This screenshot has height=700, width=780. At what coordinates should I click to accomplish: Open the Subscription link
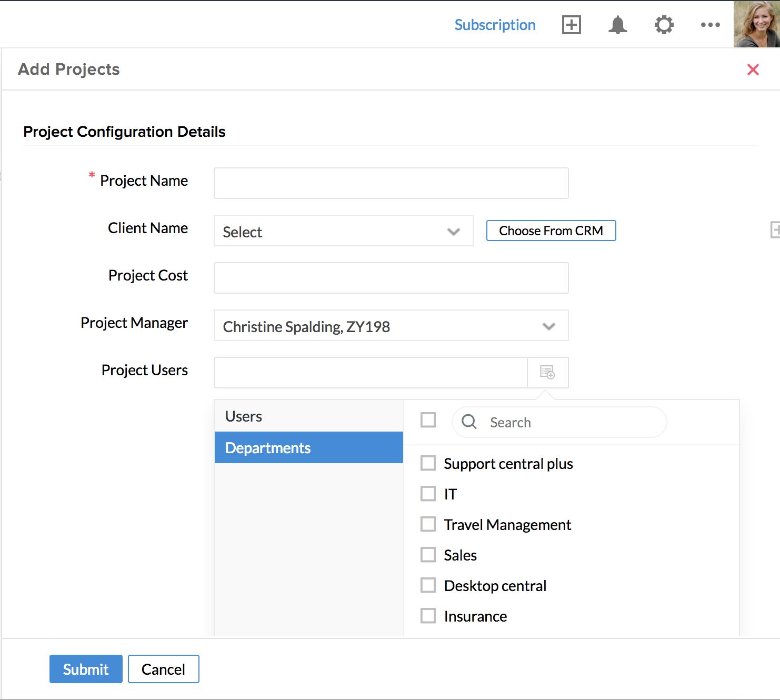coord(495,25)
